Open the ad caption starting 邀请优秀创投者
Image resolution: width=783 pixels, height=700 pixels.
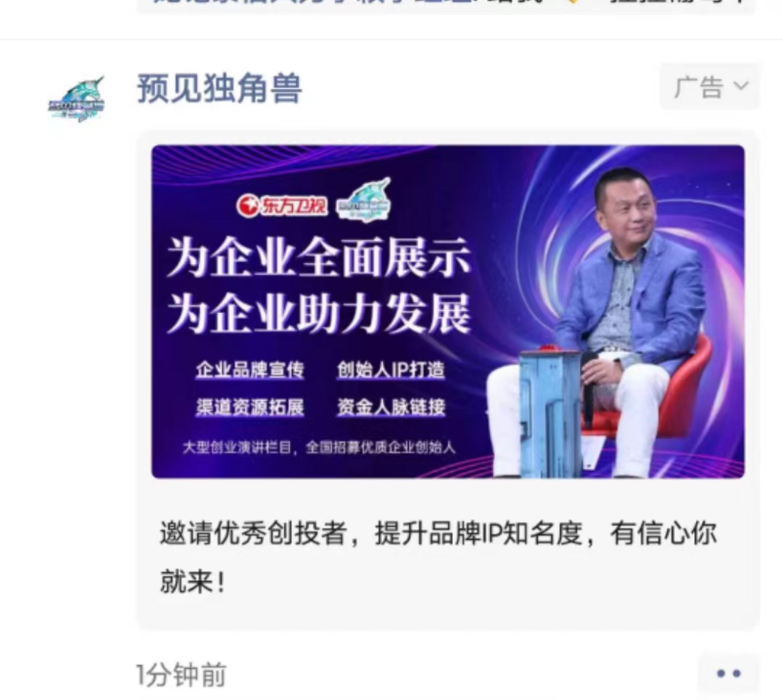[439, 557]
